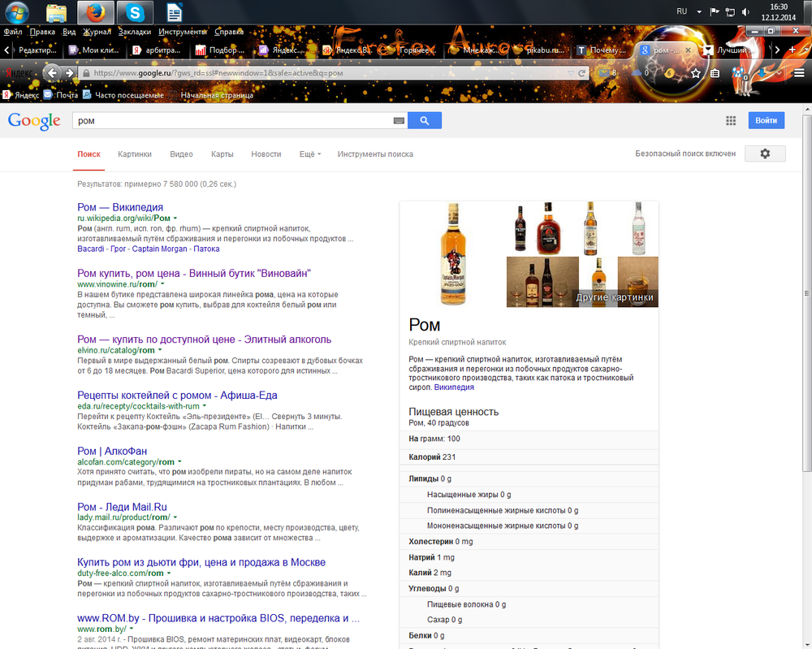
Task: Bookmark this page with the star icon
Action: [x=696, y=73]
